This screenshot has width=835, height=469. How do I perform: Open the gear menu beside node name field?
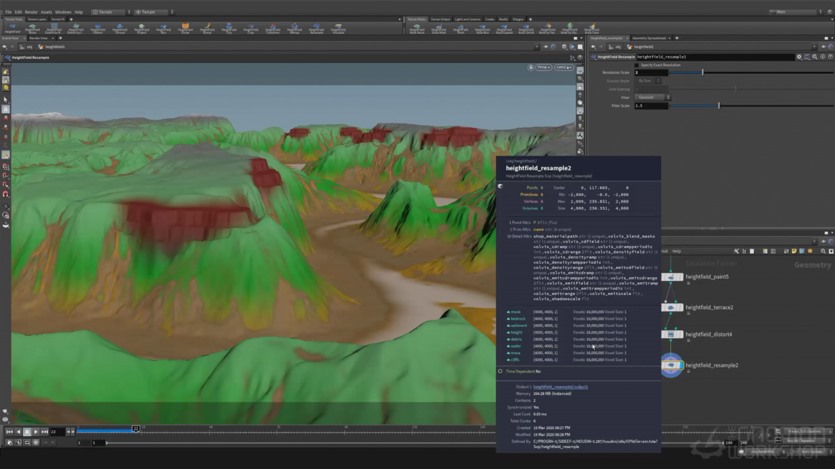[799, 57]
